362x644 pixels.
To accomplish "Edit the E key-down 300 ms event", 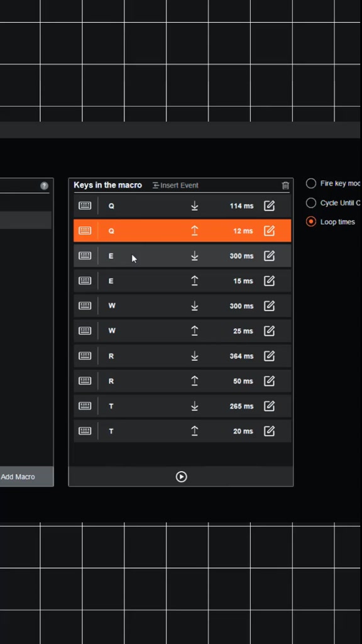I will click(x=269, y=256).
